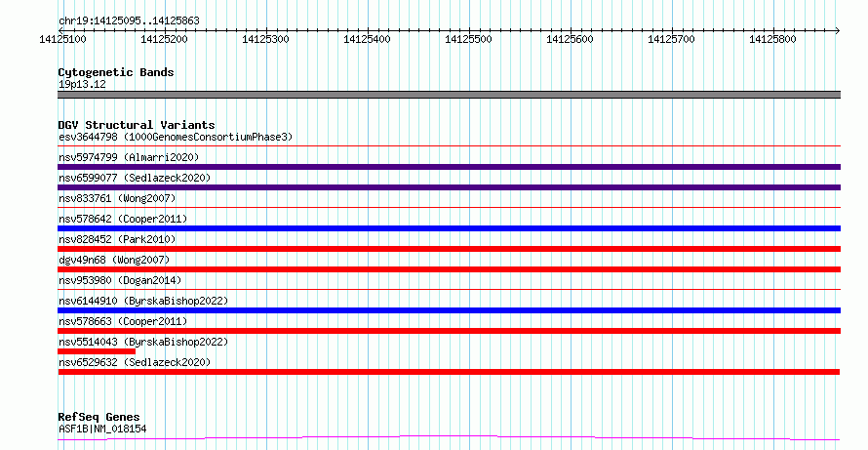Select the Cytogenetic Bands track title
Image resolution: width=868 pixels, height=450 pixels.
tap(116, 72)
